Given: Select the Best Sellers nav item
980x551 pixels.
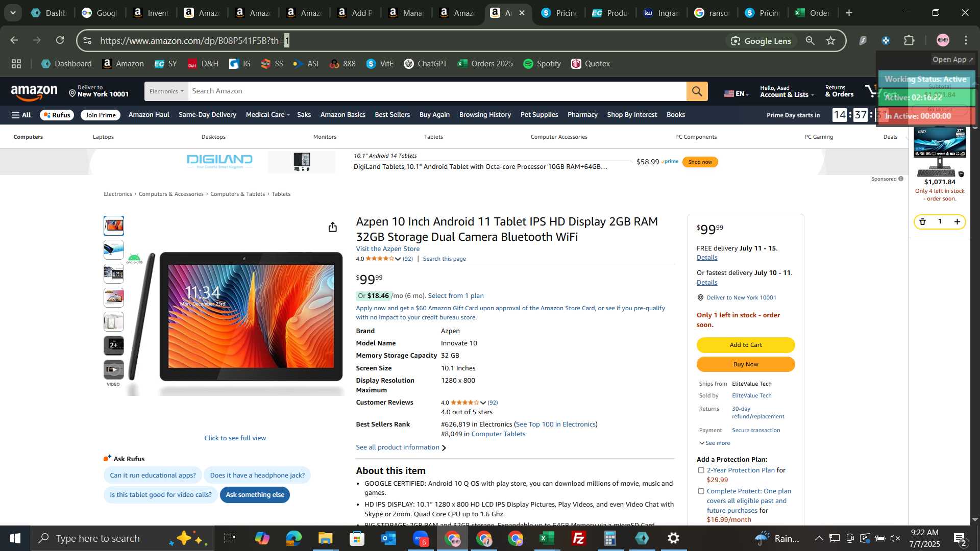Looking at the screenshot, I should coord(392,115).
